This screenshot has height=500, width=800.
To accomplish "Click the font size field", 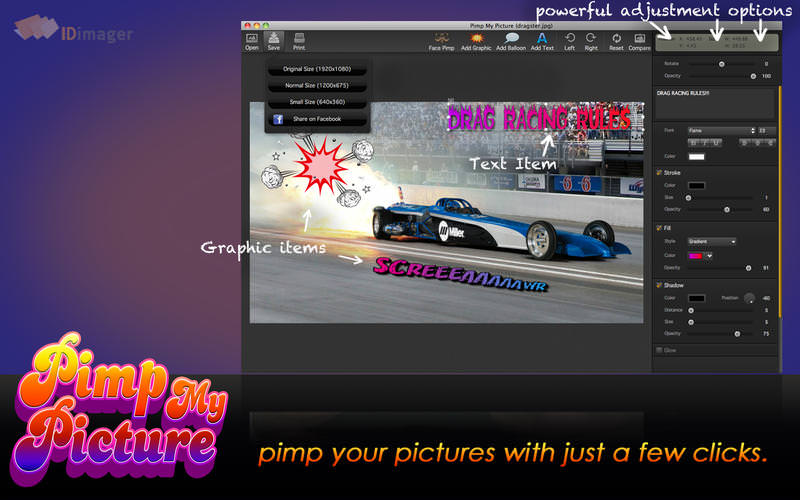I will 766,131.
